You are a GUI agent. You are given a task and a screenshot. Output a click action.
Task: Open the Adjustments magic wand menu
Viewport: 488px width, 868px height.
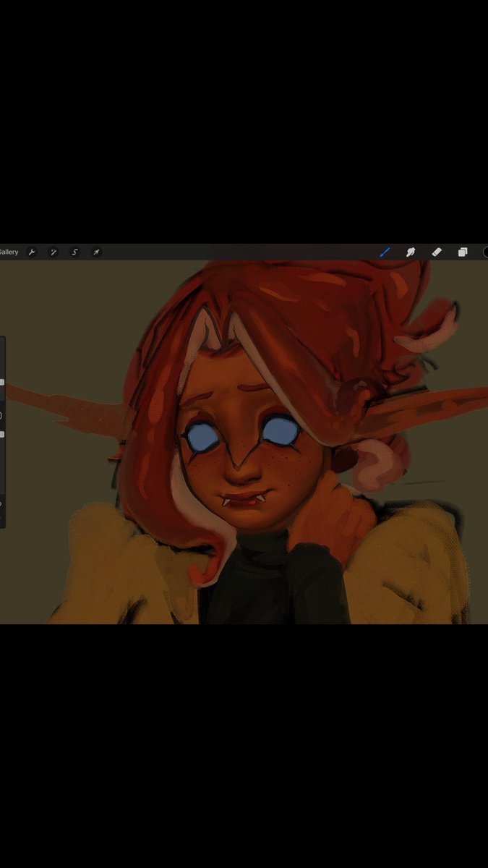[x=53, y=252]
